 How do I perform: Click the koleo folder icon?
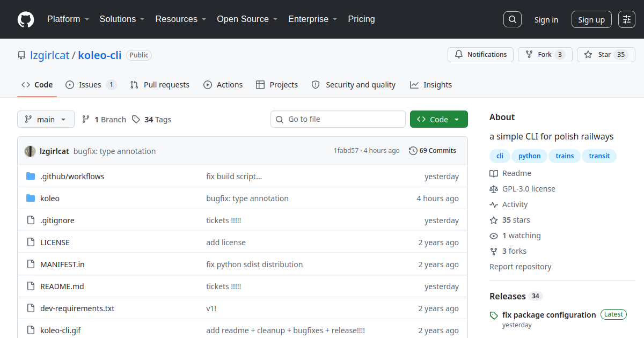pyautogui.click(x=31, y=199)
